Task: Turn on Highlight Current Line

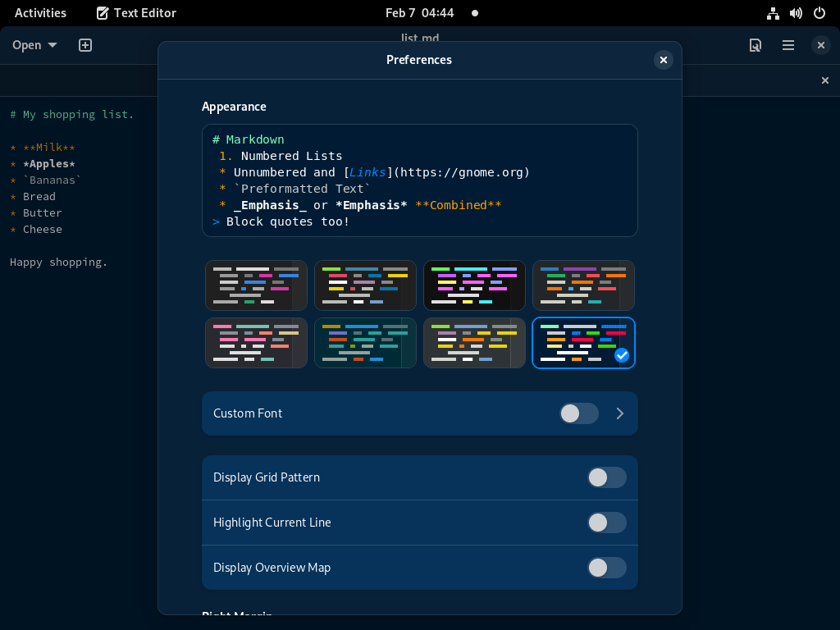Action: 607,523
